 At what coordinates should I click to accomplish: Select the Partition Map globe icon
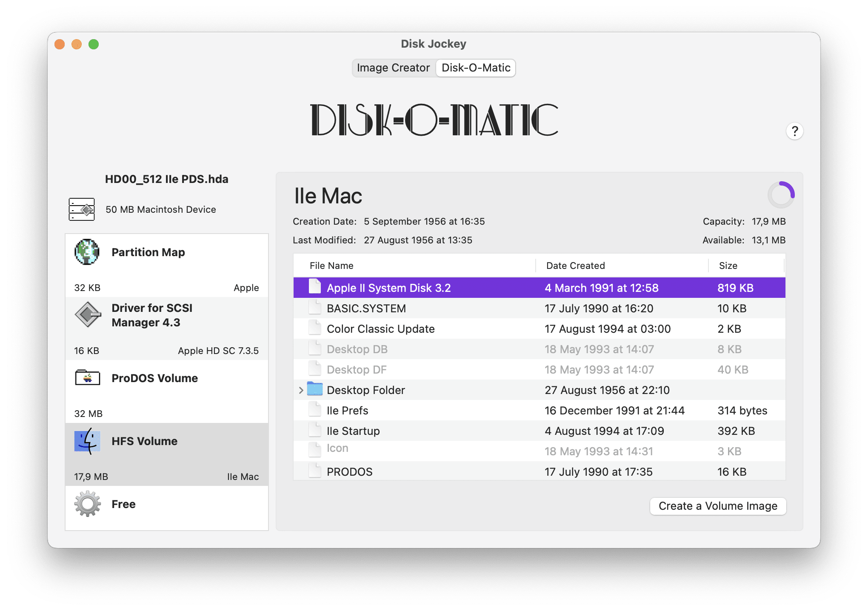click(x=87, y=252)
